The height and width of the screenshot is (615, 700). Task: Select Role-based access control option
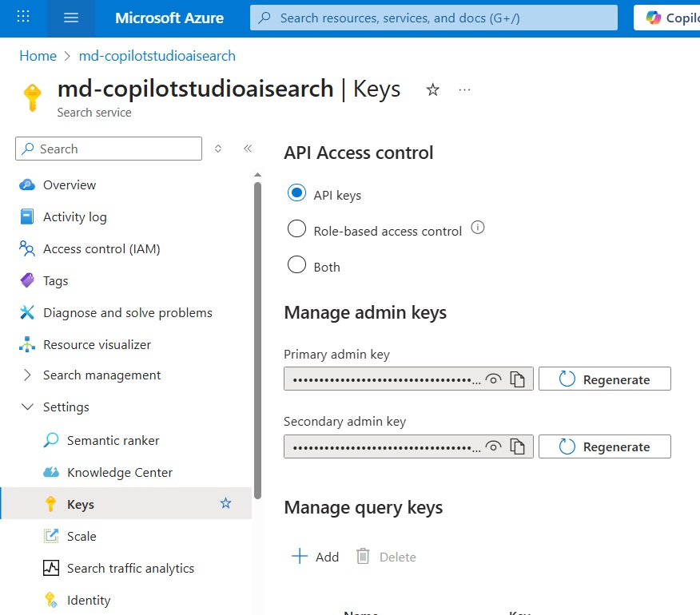tap(297, 229)
